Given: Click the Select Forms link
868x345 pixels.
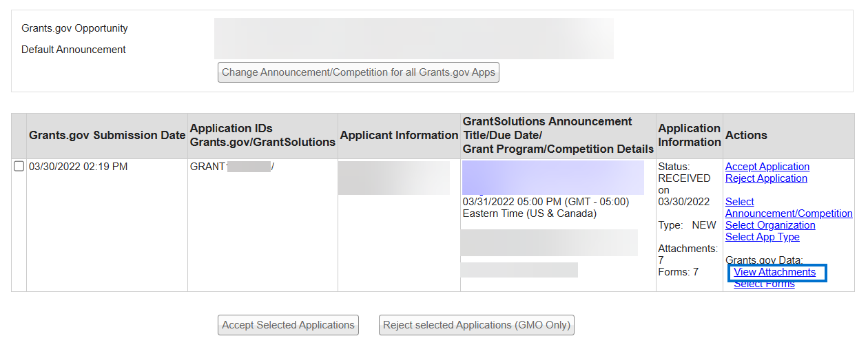Looking at the screenshot, I should (764, 284).
